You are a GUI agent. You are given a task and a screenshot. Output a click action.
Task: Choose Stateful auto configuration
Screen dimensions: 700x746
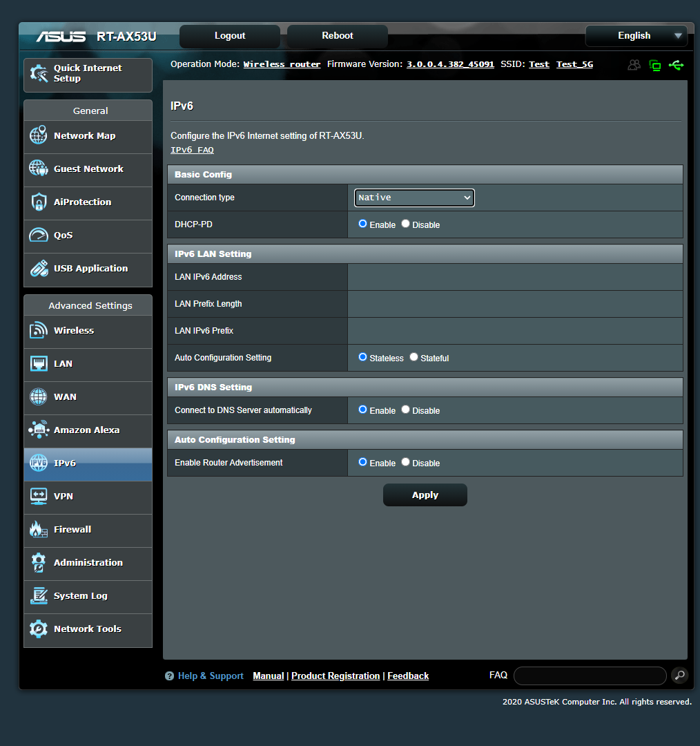(414, 357)
